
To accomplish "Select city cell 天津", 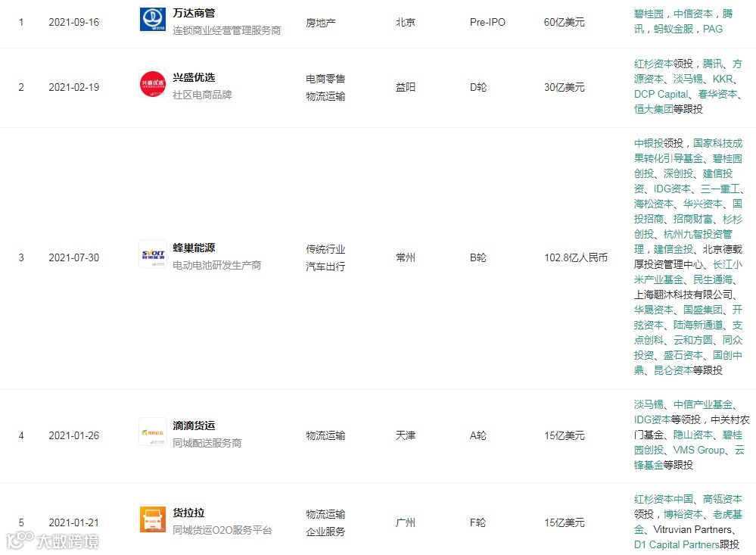I will [405, 436].
